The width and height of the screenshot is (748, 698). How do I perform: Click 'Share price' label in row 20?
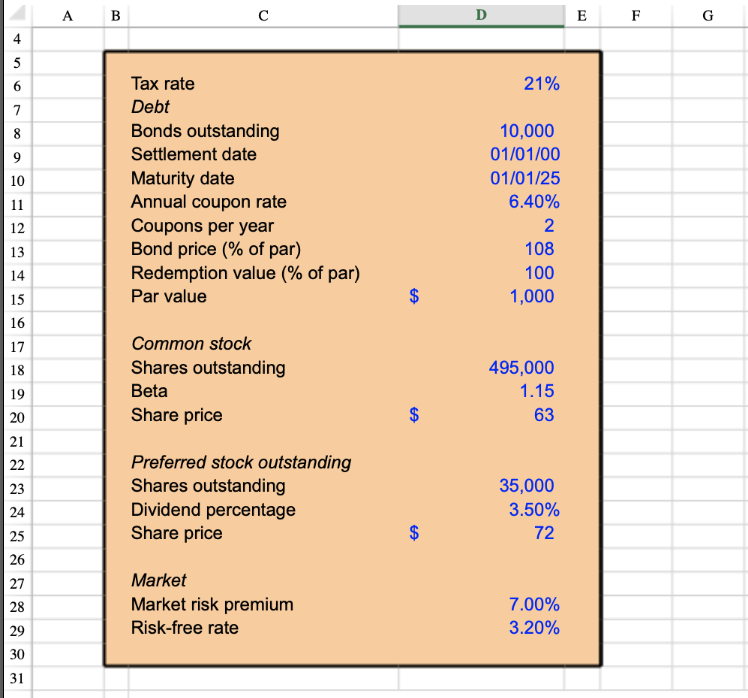177,415
